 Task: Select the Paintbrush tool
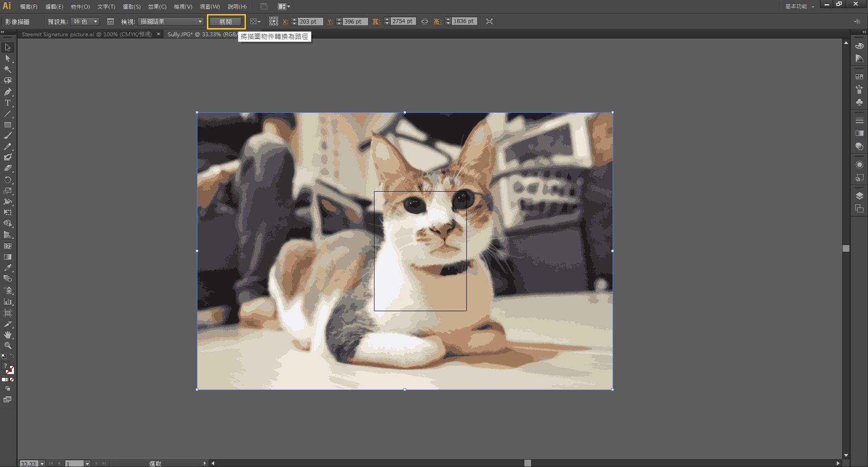(x=8, y=135)
